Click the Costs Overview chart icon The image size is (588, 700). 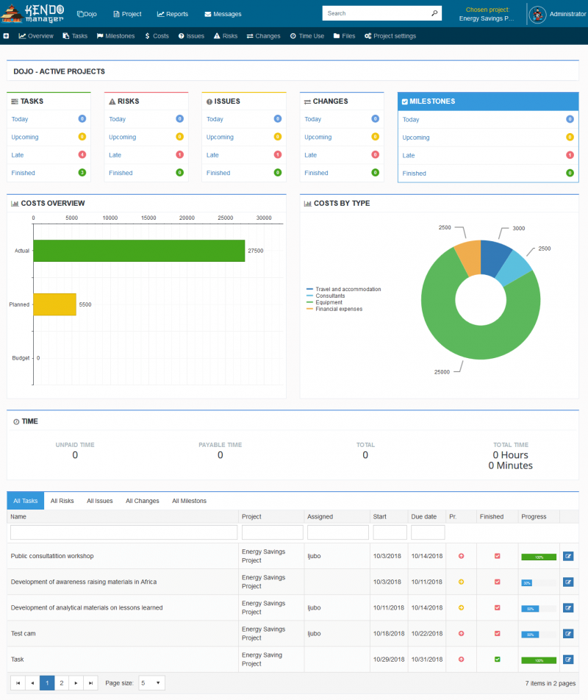click(15, 204)
